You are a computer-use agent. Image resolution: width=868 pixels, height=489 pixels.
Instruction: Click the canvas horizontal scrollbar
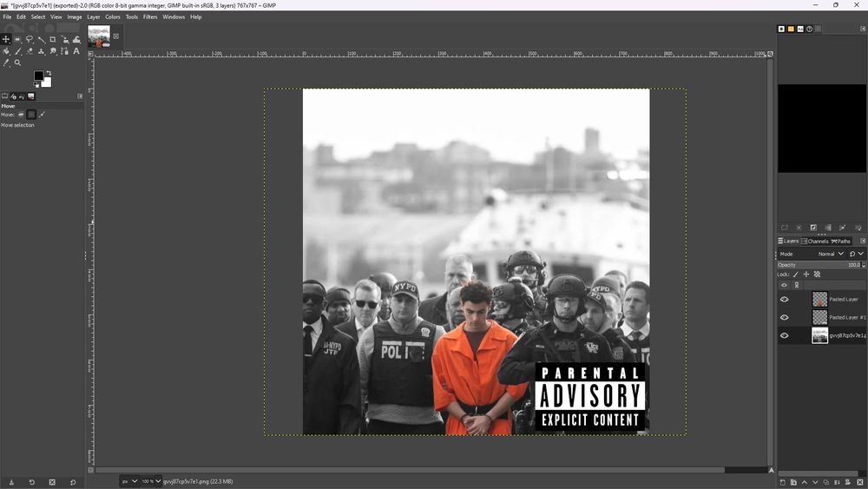click(411, 470)
